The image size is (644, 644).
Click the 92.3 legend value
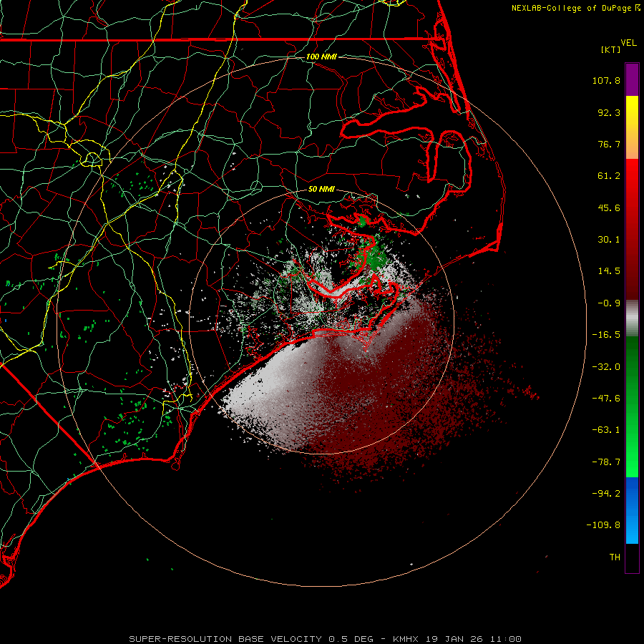click(609, 112)
